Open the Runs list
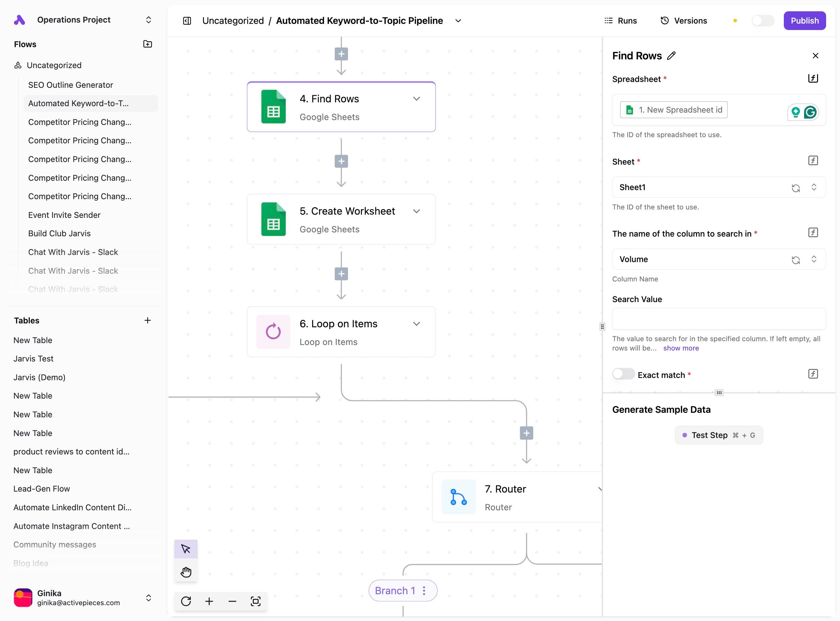 click(620, 21)
